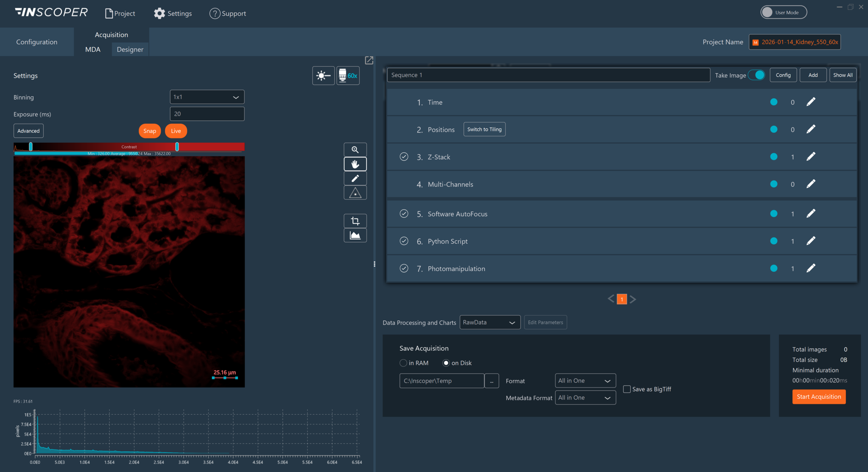Select the in RAM radio option
The height and width of the screenshot is (472, 868).
(x=403, y=363)
